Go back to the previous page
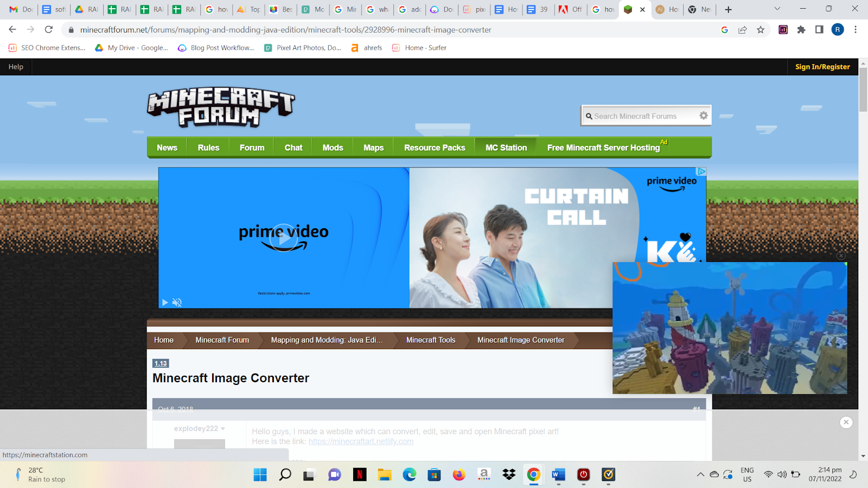Screen dimensions: 868x488 [12, 29]
